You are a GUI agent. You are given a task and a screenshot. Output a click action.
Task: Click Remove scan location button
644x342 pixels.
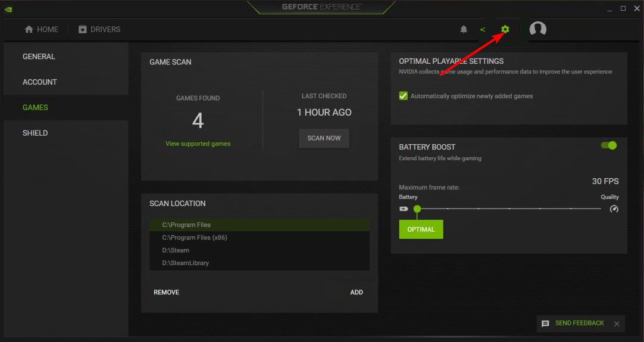click(x=166, y=293)
